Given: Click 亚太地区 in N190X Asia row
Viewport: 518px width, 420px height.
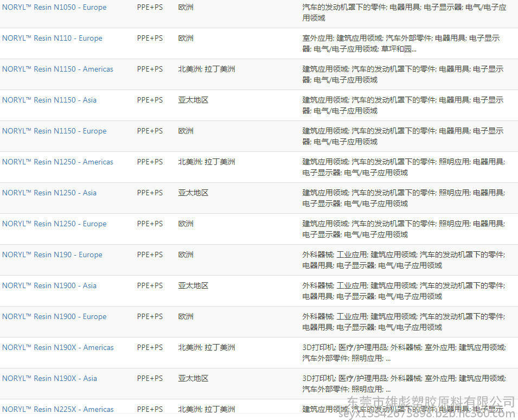Looking at the screenshot, I should (x=193, y=379).
